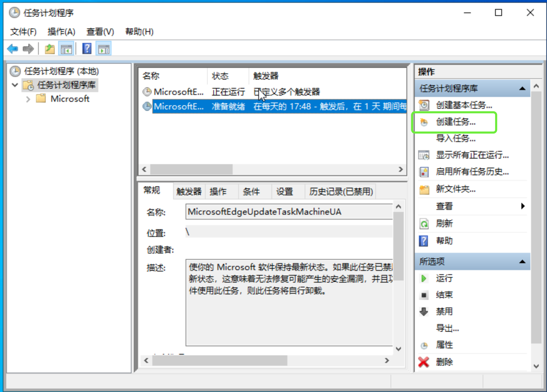Screen dimensions: 547x392
Task: Click 运行 to run the selected task
Action: 444,278
